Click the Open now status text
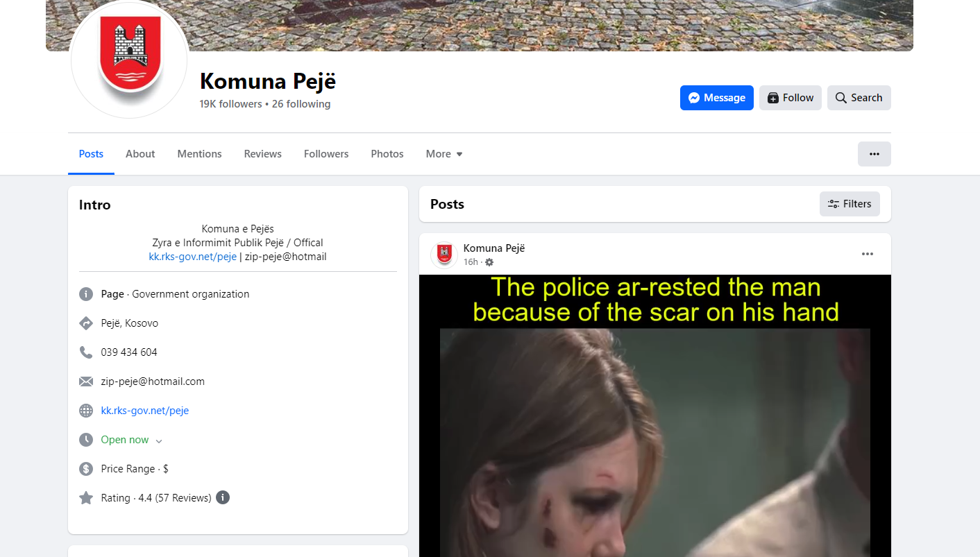This screenshot has width=980, height=557. (x=125, y=440)
